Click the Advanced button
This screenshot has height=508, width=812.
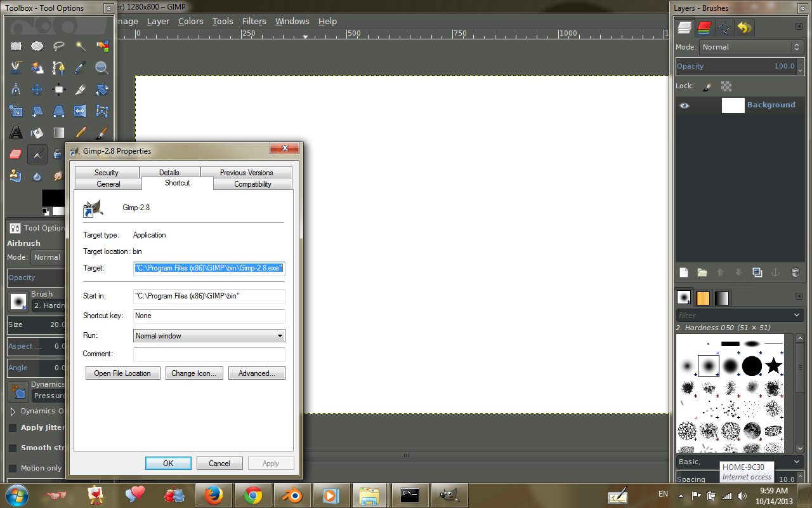point(257,373)
